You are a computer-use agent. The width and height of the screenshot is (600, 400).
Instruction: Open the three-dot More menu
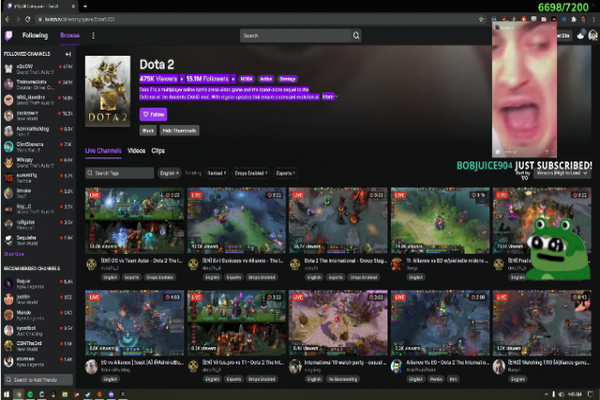tap(93, 36)
